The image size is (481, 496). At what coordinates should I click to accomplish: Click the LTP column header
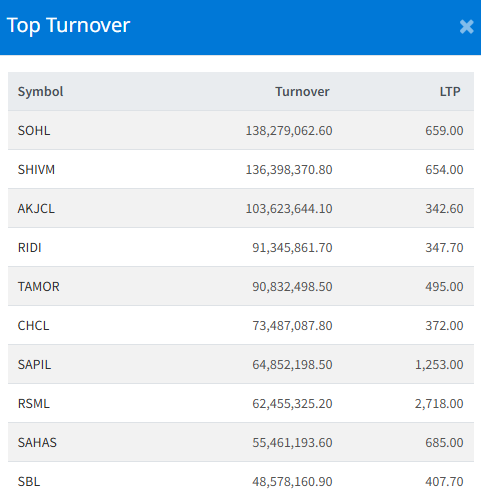tap(450, 92)
